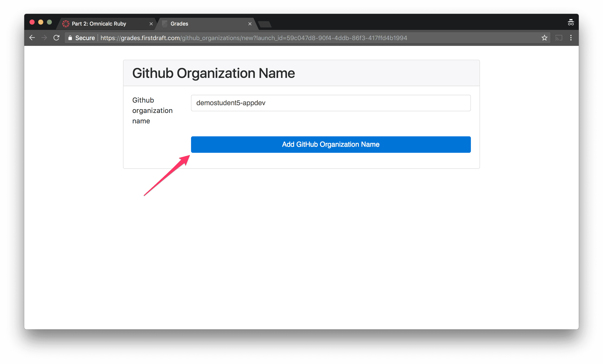Switch to the Part 2: Omnicalc Ruby tab
This screenshot has width=603, height=364.
tap(107, 24)
